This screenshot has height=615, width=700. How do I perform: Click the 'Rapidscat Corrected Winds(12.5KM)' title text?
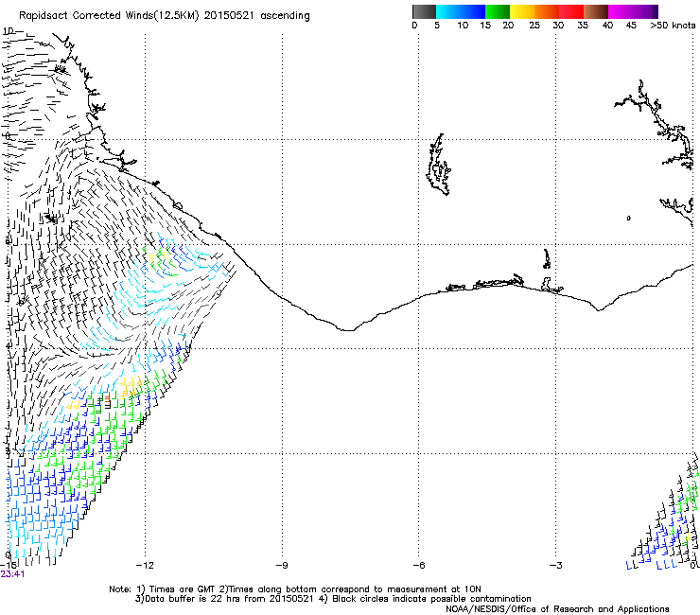click(x=109, y=16)
